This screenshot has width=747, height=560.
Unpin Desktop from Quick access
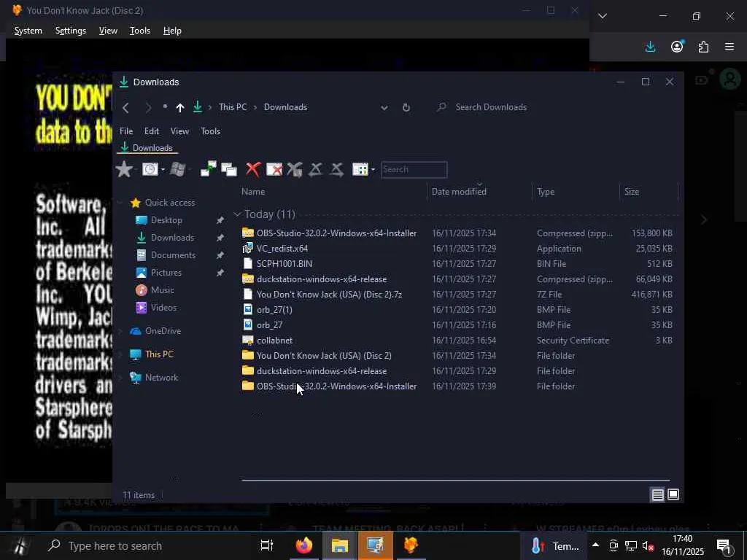(x=220, y=220)
